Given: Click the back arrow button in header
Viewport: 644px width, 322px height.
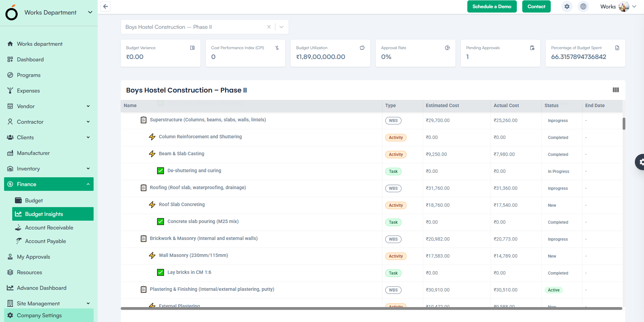Looking at the screenshot, I should (105, 6).
